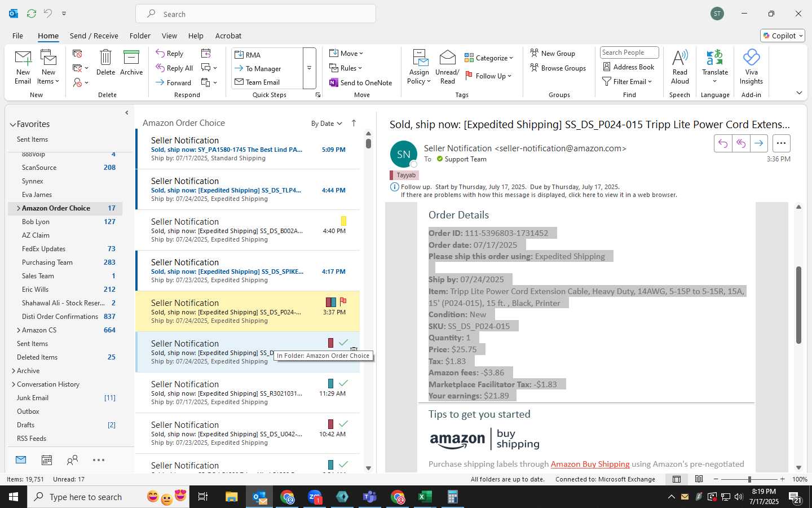Screen dimensions: 812x508
Task: Open the Follow Up dropdown
Action: point(488,76)
